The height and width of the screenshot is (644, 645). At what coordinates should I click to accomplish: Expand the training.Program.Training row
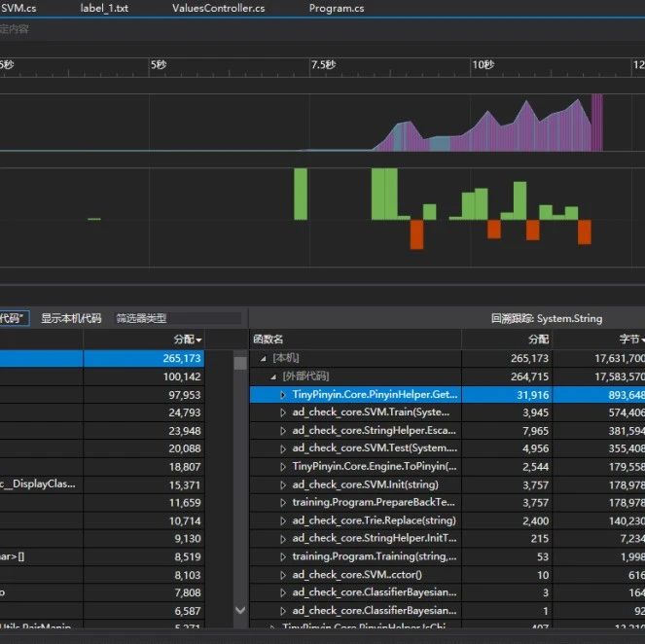[x=283, y=556]
